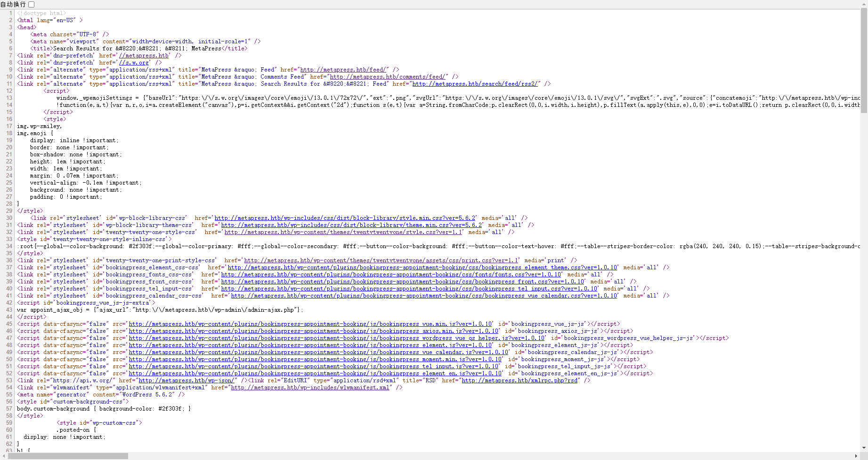The width and height of the screenshot is (868, 460).
Task: Follow the comments/feed/ link
Action: pyautogui.click(x=389, y=77)
